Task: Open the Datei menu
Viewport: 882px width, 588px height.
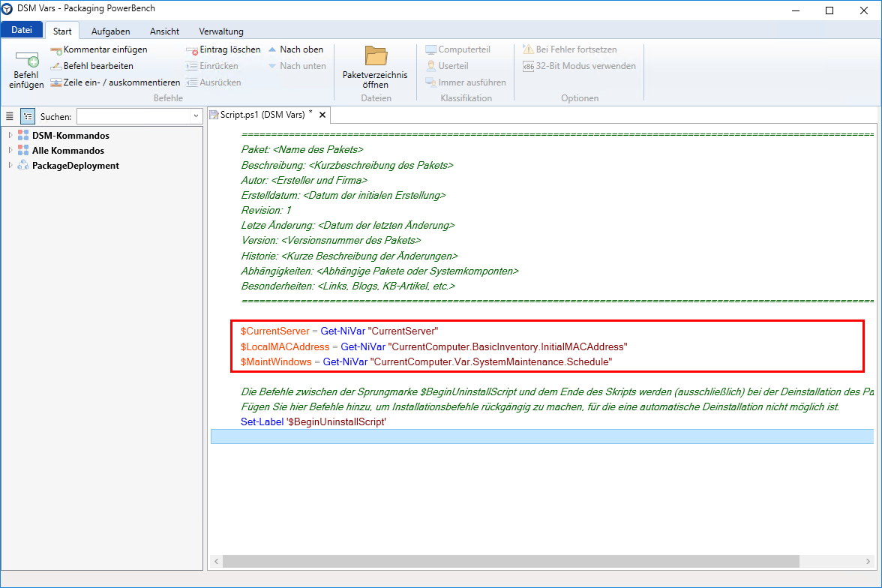Action: pos(22,31)
